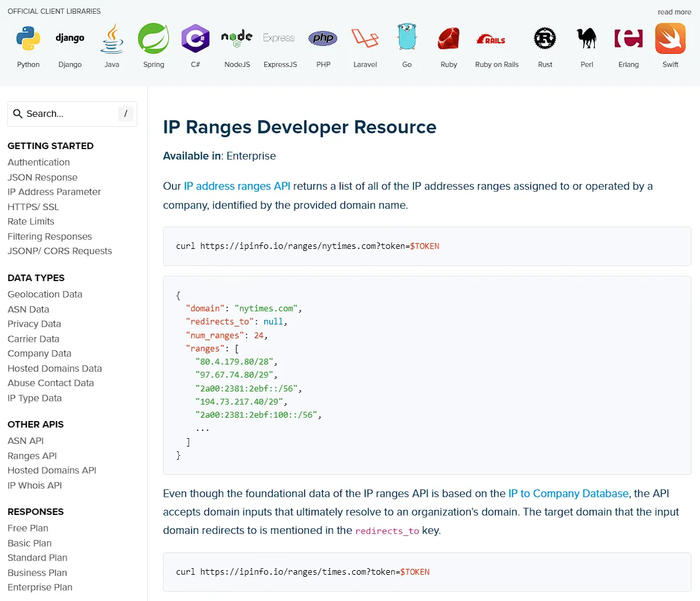Open Filtering Responses section
The width and height of the screenshot is (700, 601).
coord(49,236)
